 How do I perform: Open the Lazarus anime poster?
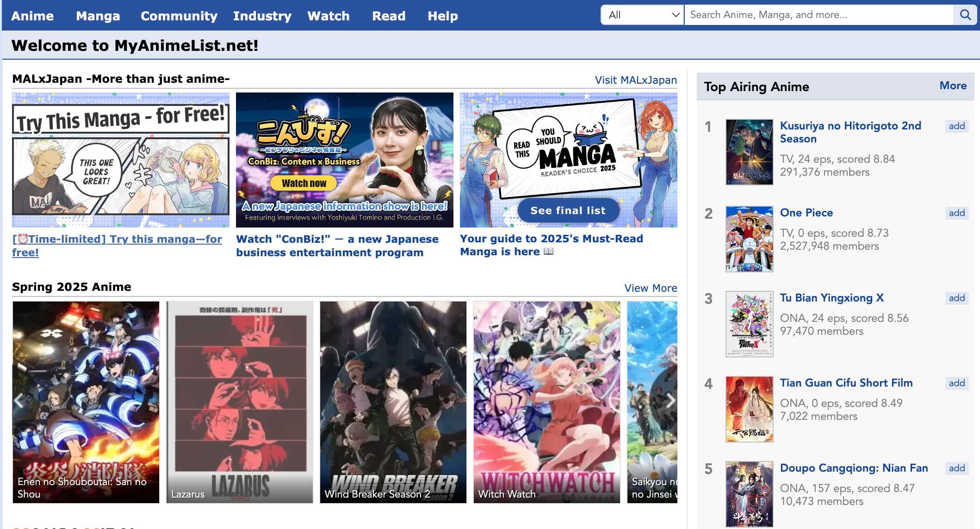(x=240, y=401)
